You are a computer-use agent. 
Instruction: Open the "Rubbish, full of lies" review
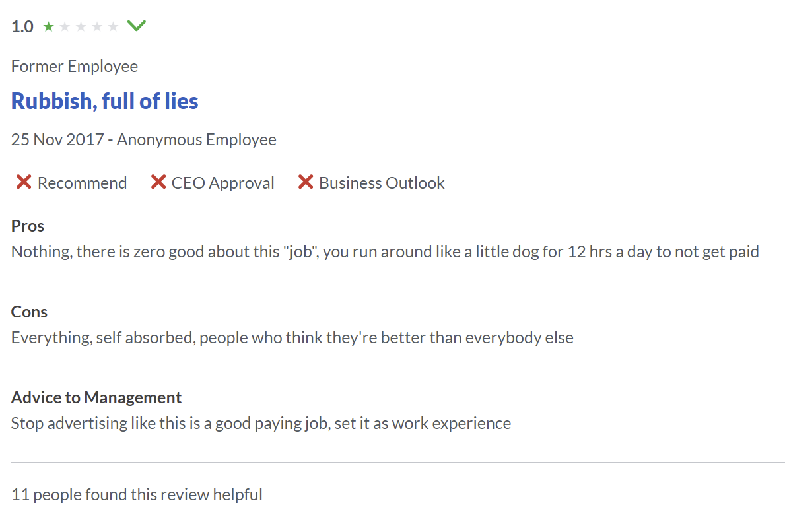point(104,101)
